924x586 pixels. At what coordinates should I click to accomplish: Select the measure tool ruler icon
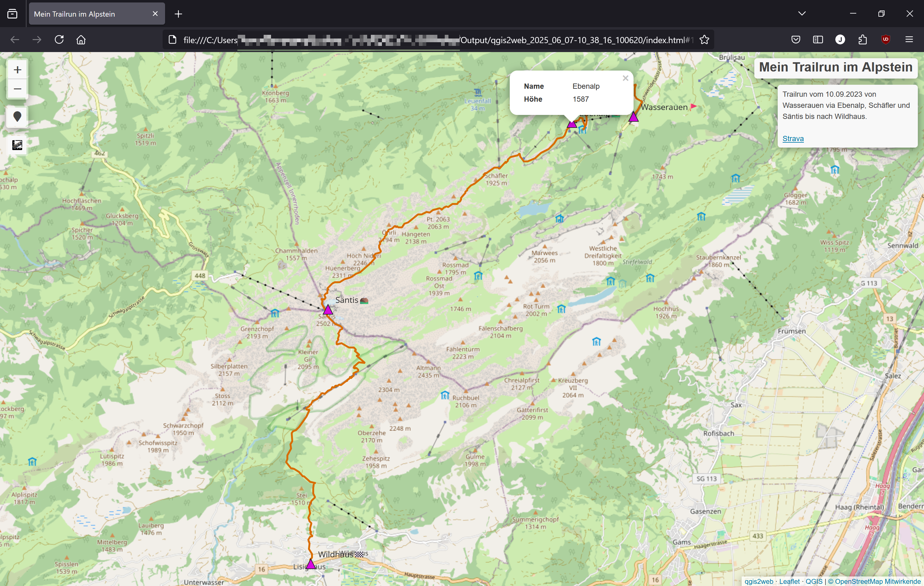point(17,145)
